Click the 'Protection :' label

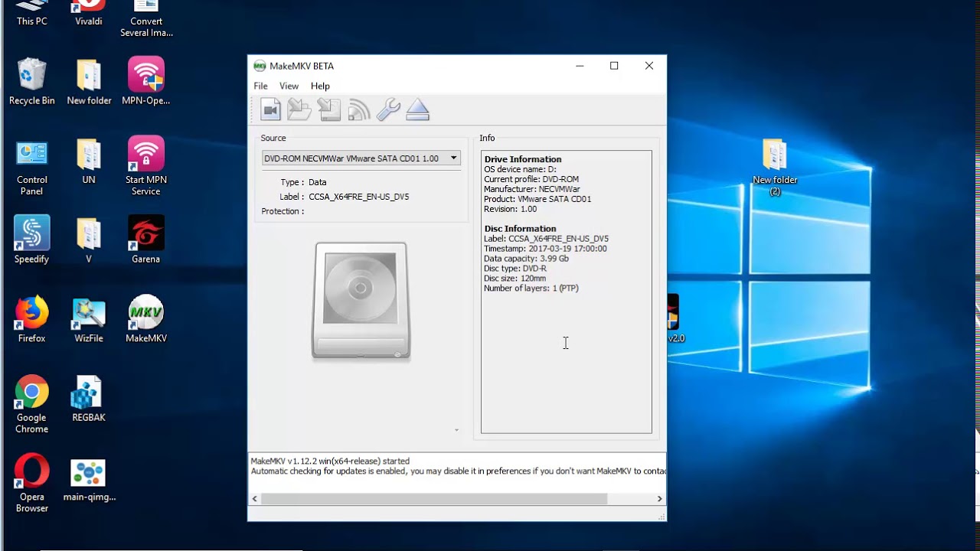coord(283,211)
